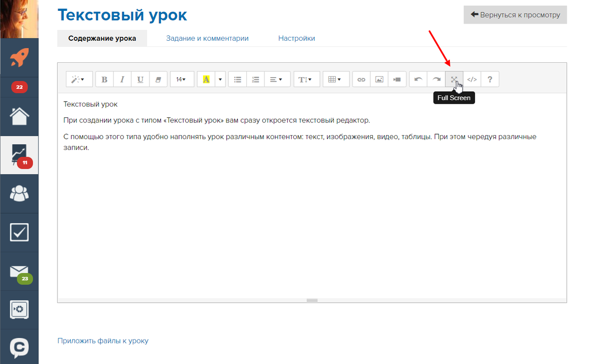This screenshot has width=590, height=364.
Task: Open the code view (</>) button
Action: 472,79
